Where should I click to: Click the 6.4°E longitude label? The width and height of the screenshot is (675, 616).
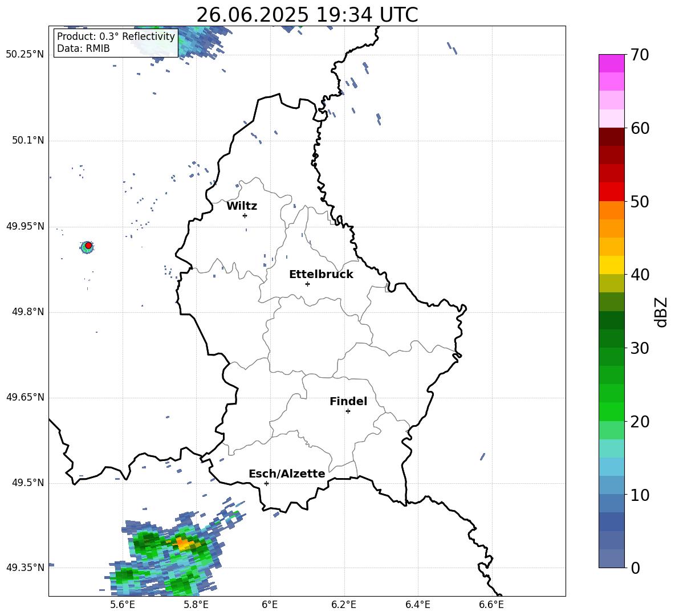417,605
